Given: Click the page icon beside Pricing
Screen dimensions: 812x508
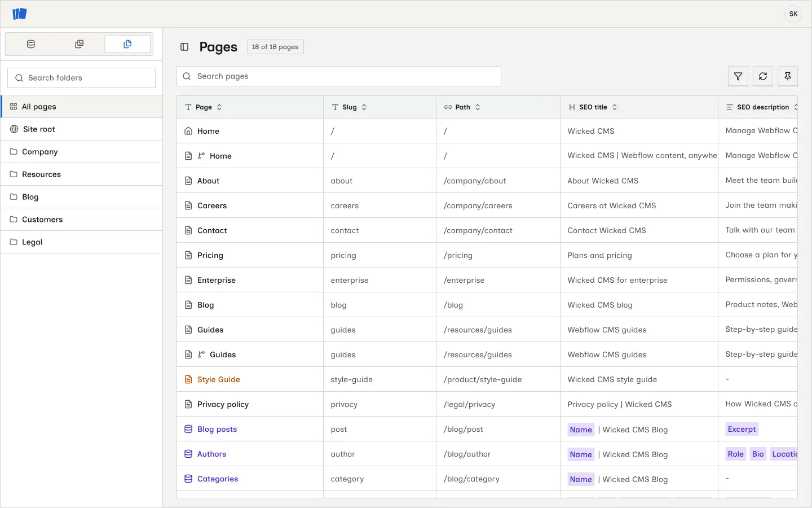Looking at the screenshot, I should point(188,255).
